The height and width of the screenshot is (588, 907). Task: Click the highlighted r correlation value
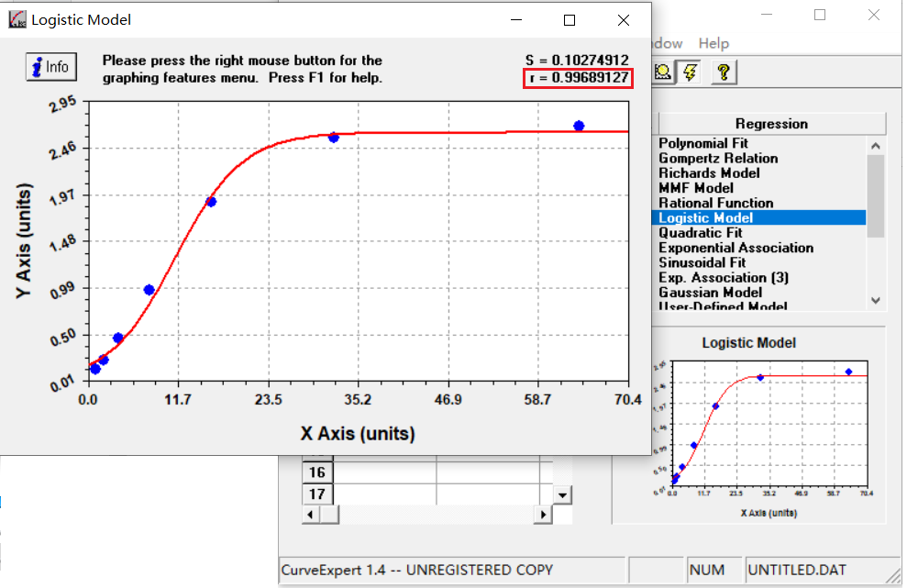[579, 78]
